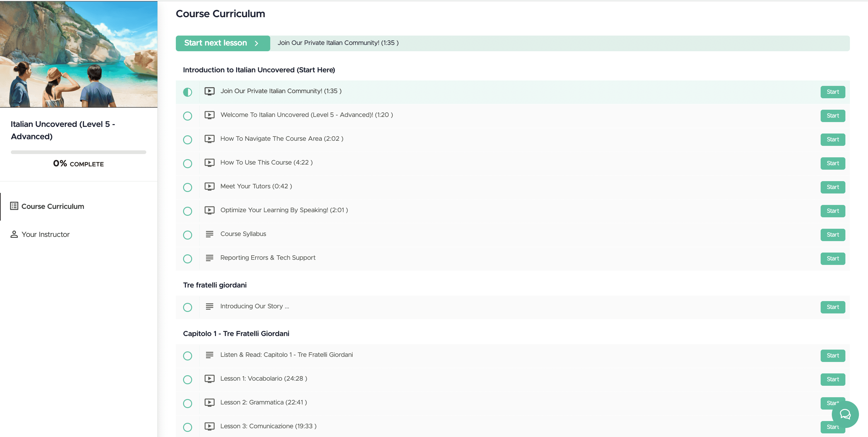Click the text icon for Introducing Our Story
Screen dimensions: 868x437
pyautogui.click(x=209, y=307)
